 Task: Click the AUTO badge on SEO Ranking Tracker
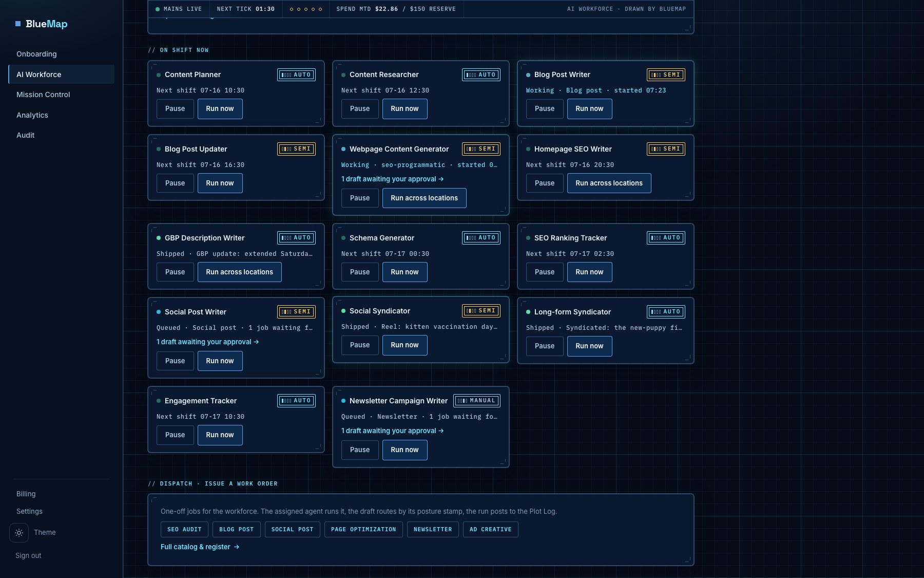click(666, 238)
